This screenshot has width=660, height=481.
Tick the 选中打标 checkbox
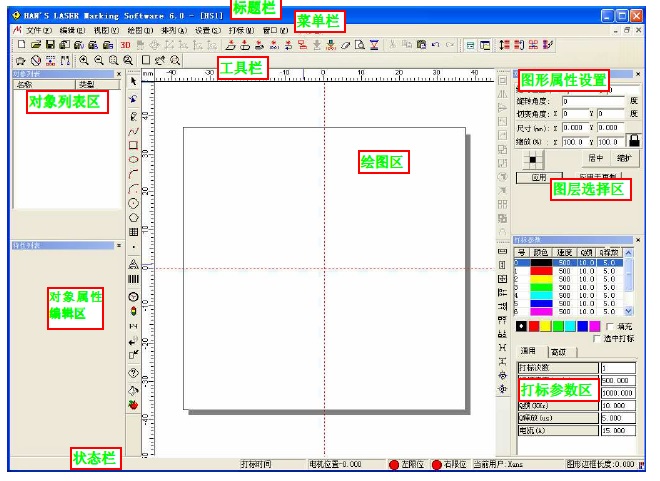click(596, 339)
